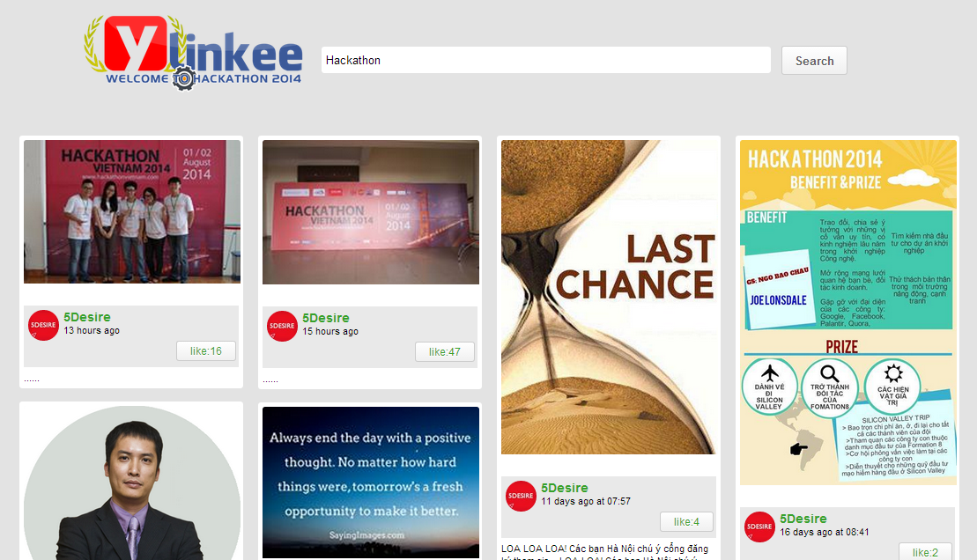
Task: Click 5Desire avatar on 15 hours ago post
Action: (282, 326)
